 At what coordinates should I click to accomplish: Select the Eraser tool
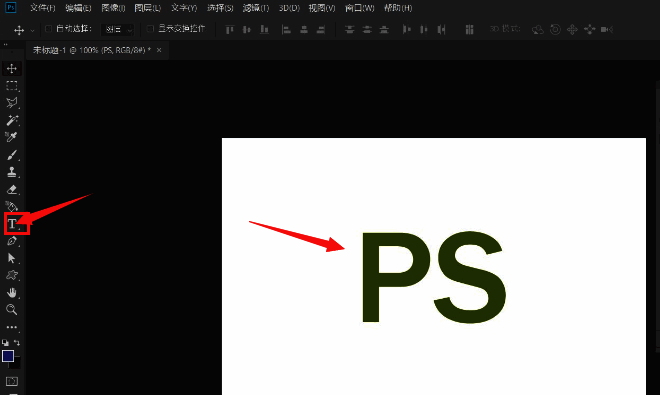[x=12, y=189]
